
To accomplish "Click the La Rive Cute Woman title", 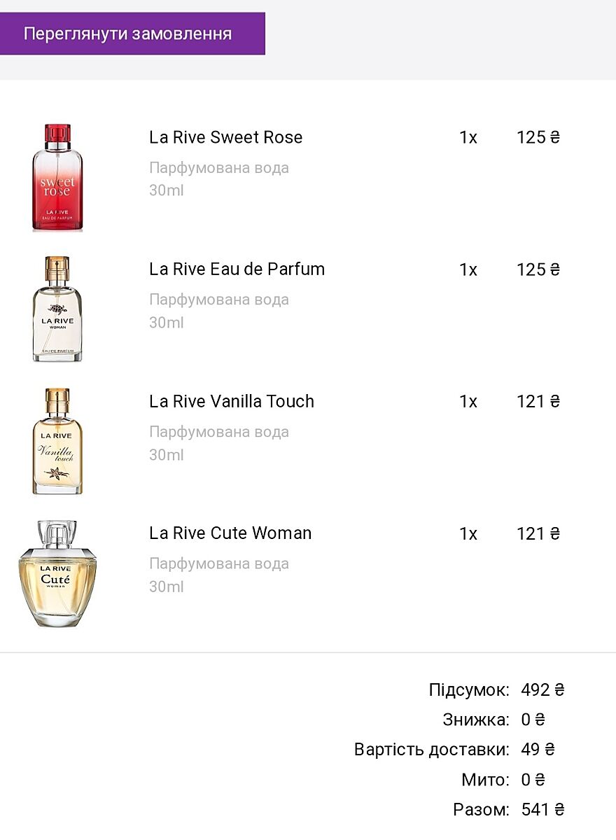I will tap(230, 533).
